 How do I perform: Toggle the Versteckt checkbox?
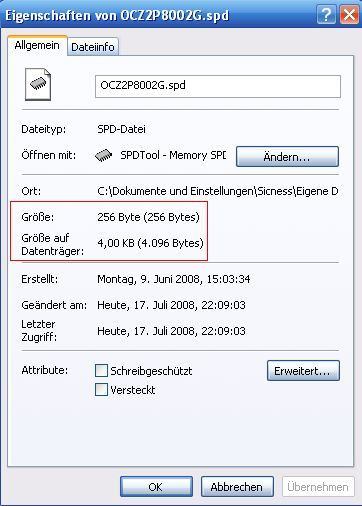(101, 389)
